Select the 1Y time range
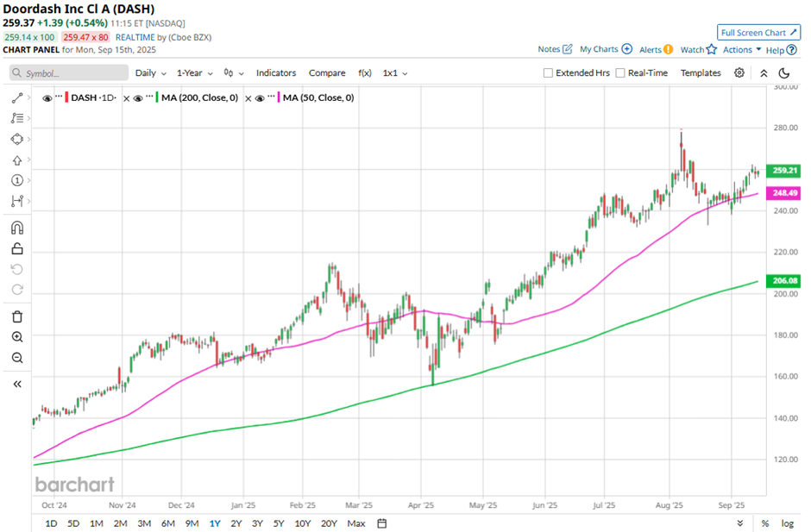 (215, 523)
